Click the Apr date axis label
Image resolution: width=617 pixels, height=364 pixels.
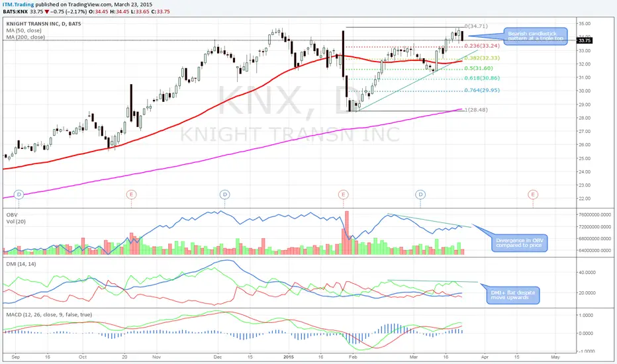click(x=485, y=357)
